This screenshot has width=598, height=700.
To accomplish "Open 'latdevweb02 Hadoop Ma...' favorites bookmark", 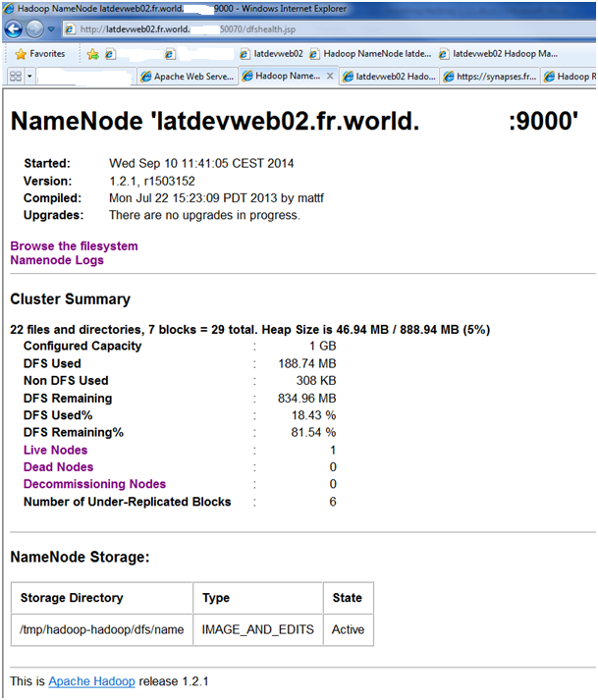I will pyautogui.click(x=498, y=54).
